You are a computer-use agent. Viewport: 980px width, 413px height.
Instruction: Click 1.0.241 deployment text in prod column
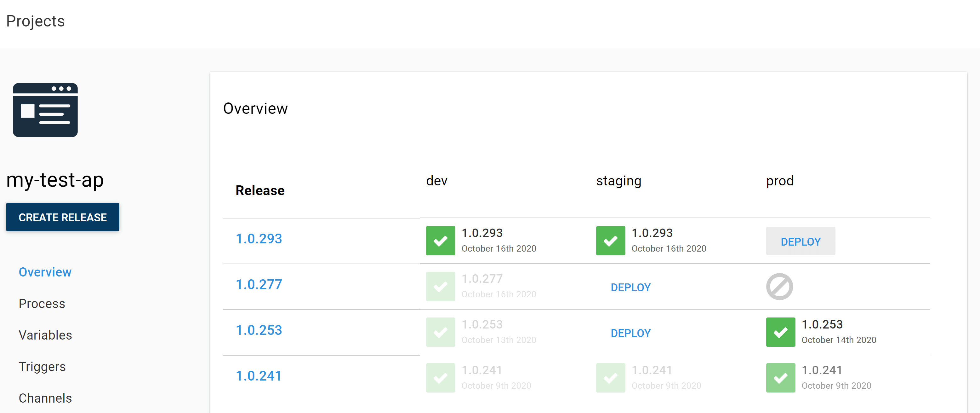[822, 370]
